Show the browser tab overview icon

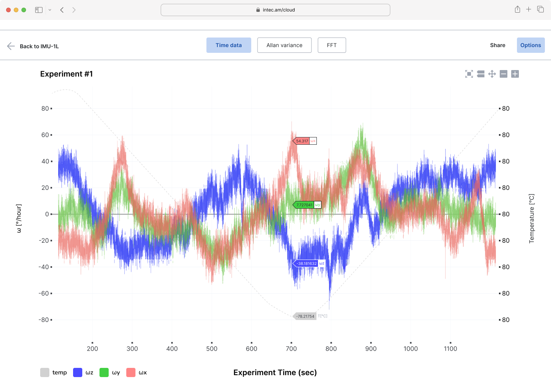540,10
